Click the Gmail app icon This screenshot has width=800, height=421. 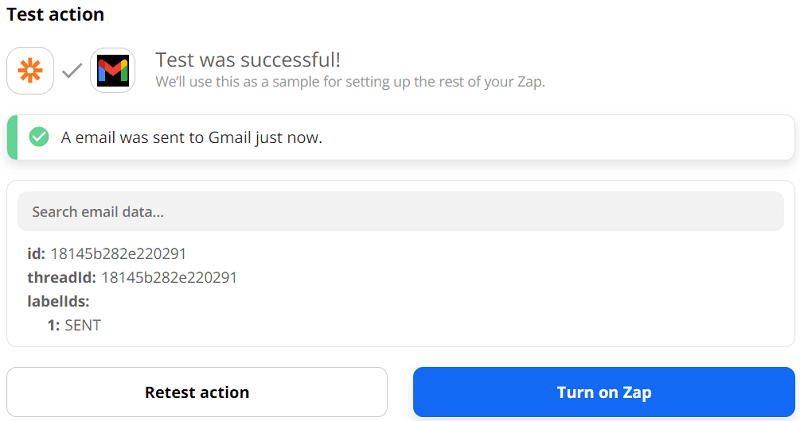113,70
